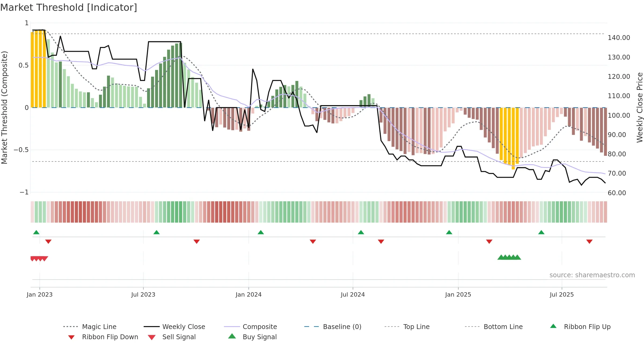
Task: Click the "140.00" price axis label
Action: point(619,38)
